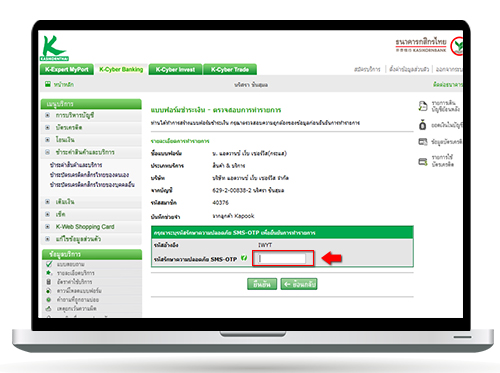Click the reference code value IWYT

[265, 245]
